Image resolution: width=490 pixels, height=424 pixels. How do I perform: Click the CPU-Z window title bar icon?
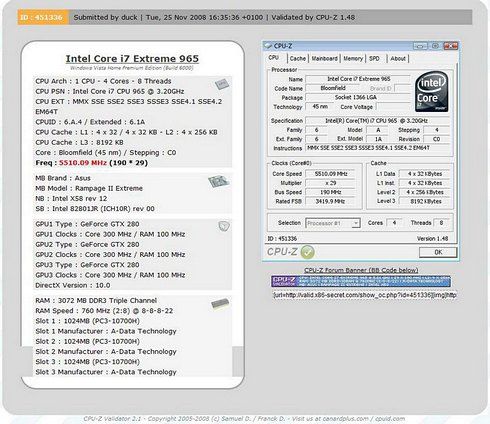pos(268,46)
